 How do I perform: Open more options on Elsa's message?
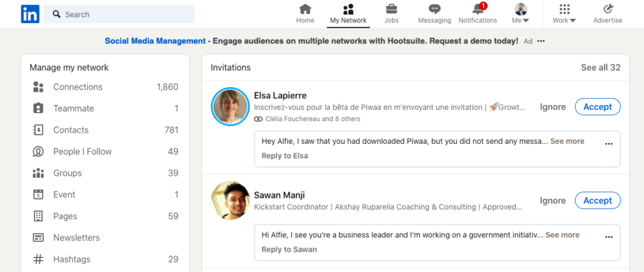pos(608,144)
